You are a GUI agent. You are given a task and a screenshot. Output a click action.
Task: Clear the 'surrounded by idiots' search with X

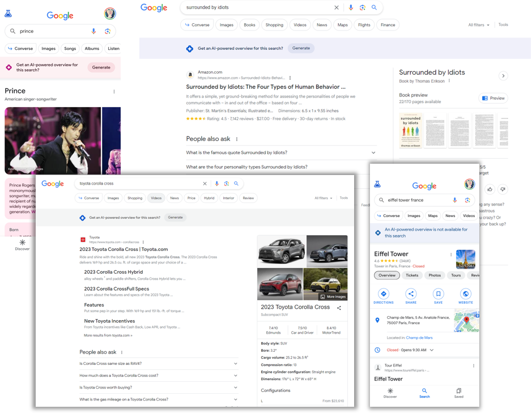point(336,7)
